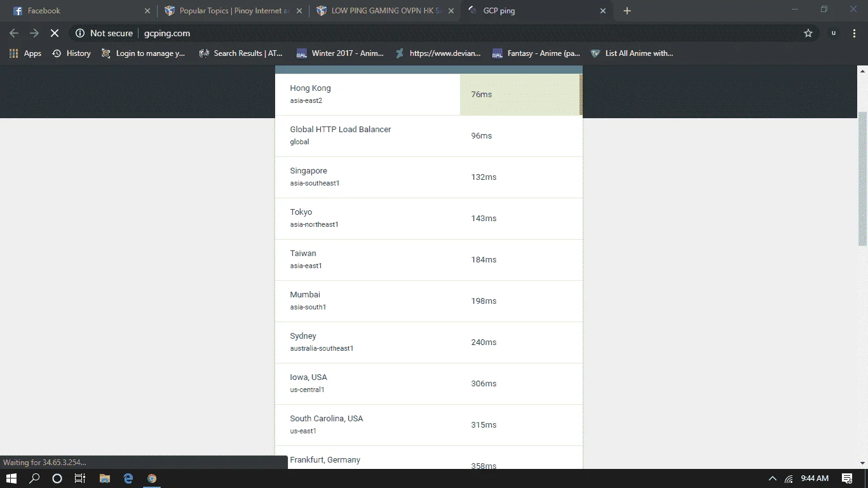Open the Search Results AT bookmark
This screenshot has height=488, width=868.
pos(241,53)
